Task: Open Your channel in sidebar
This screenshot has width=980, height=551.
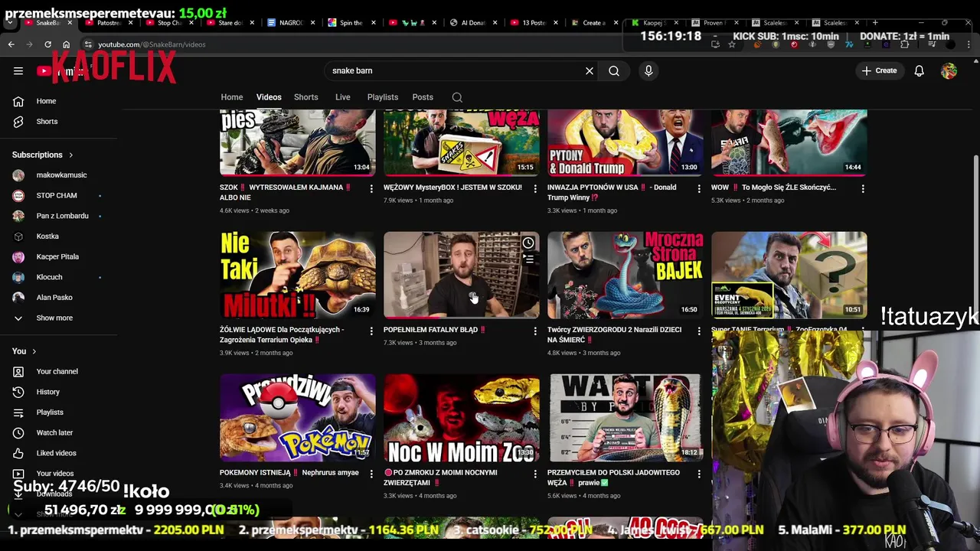Action: pos(58,371)
